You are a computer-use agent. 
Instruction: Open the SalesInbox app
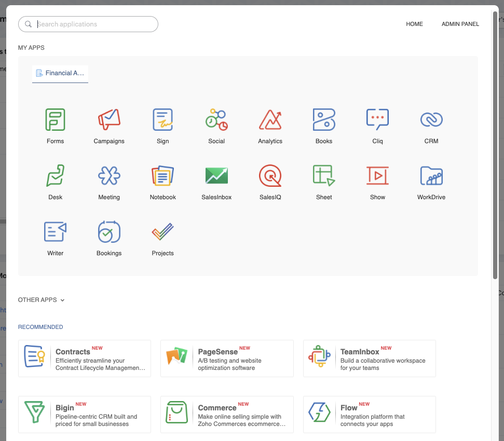tap(216, 176)
